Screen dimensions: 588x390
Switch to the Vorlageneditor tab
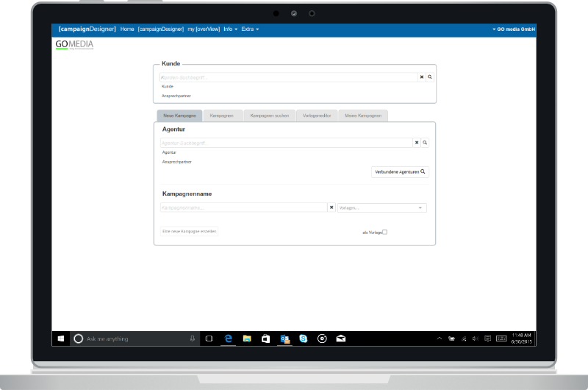pyautogui.click(x=317, y=116)
